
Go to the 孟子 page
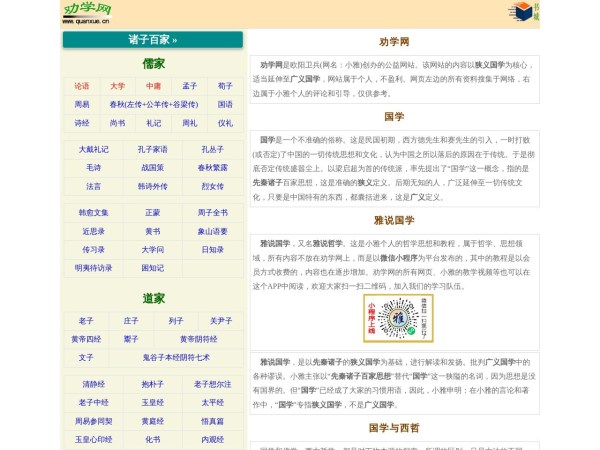189,86
